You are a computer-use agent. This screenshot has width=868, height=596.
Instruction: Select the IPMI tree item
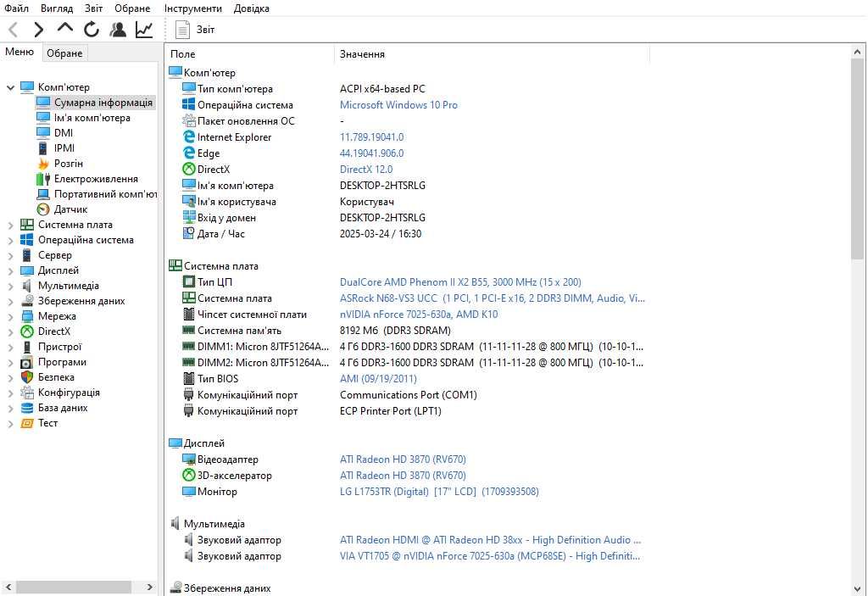pyautogui.click(x=64, y=148)
